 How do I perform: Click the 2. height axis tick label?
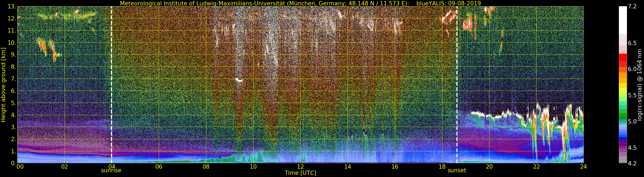(13, 139)
